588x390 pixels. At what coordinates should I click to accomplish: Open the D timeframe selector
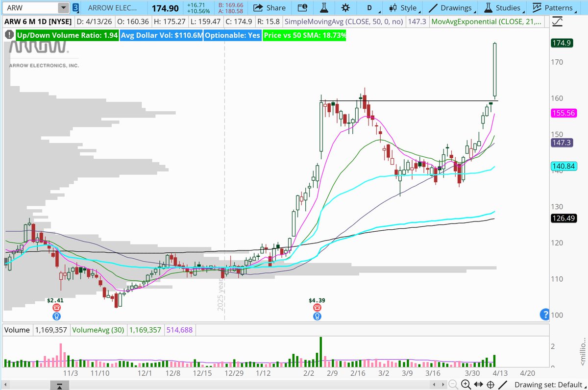[x=370, y=8]
